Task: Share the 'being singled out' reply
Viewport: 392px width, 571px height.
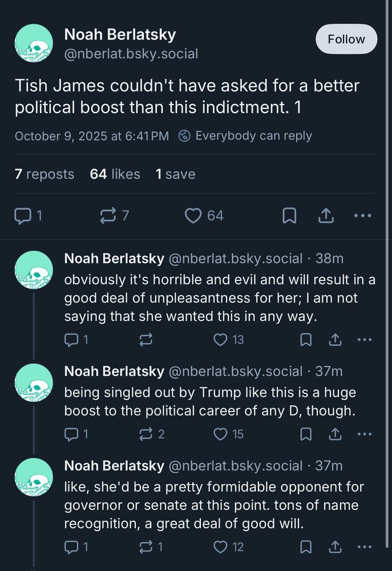Action: coord(336,434)
